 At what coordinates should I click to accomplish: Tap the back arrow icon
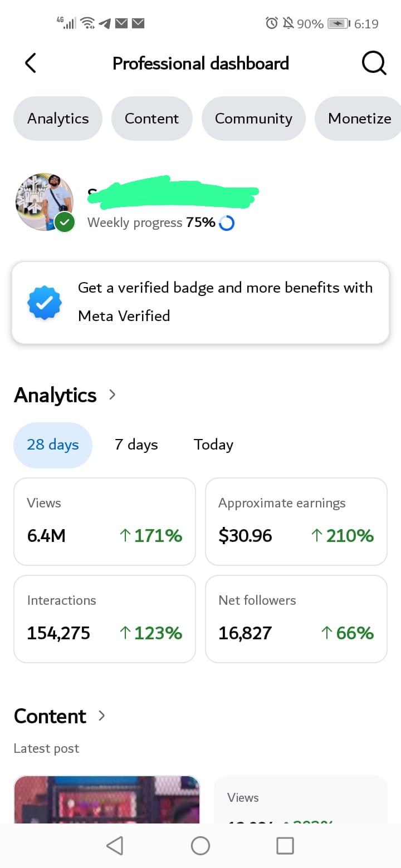point(31,63)
